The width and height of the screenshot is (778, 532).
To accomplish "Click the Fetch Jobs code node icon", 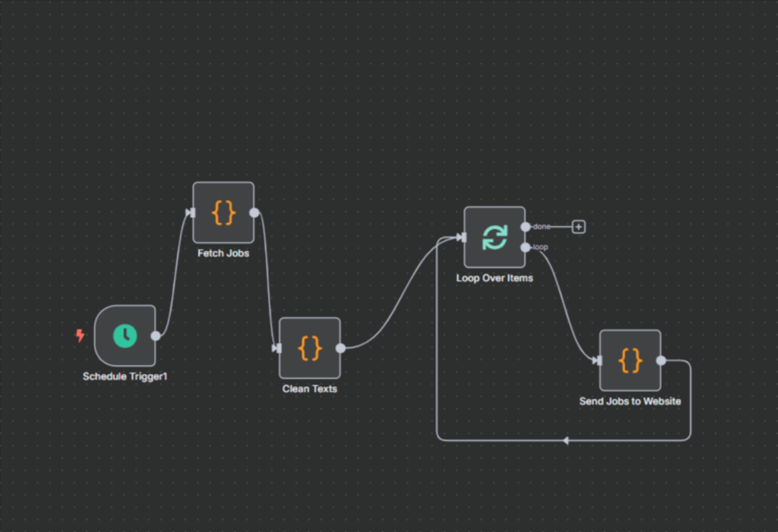I will (224, 213).
